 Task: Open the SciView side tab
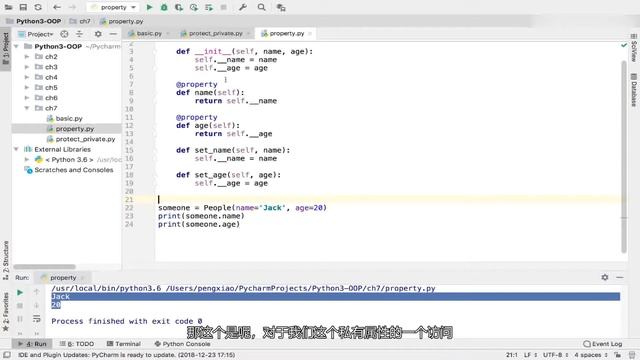point(634,48)
